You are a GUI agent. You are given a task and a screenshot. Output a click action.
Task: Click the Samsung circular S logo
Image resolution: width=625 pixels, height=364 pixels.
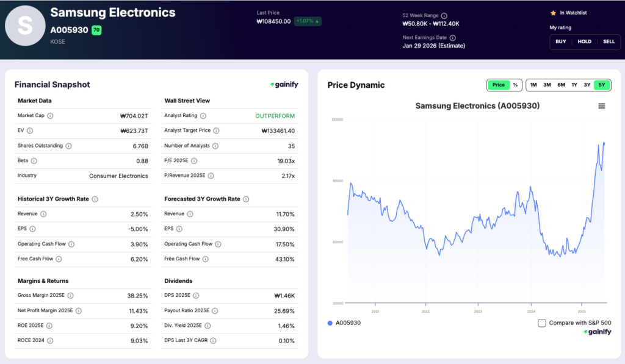[25, 25]
